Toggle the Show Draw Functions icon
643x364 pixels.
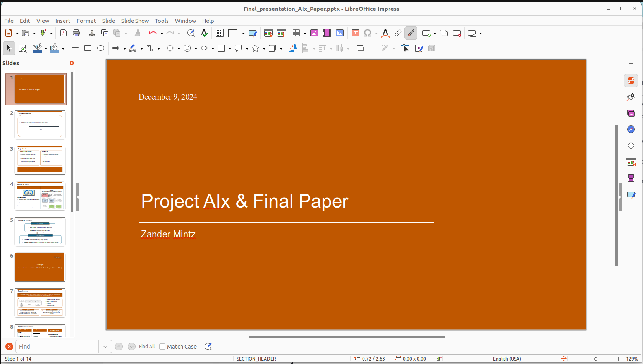point(411,33)
